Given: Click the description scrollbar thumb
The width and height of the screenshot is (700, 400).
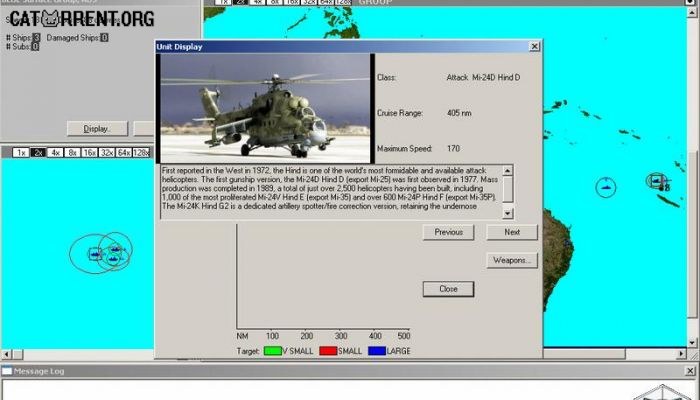Looking at the screenshot, I should [508, 189].
